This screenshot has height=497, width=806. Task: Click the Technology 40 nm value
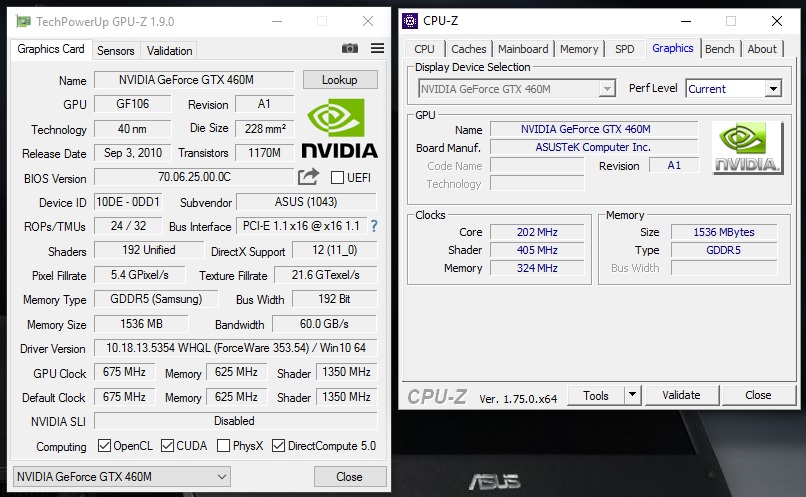tap(132, 128)
